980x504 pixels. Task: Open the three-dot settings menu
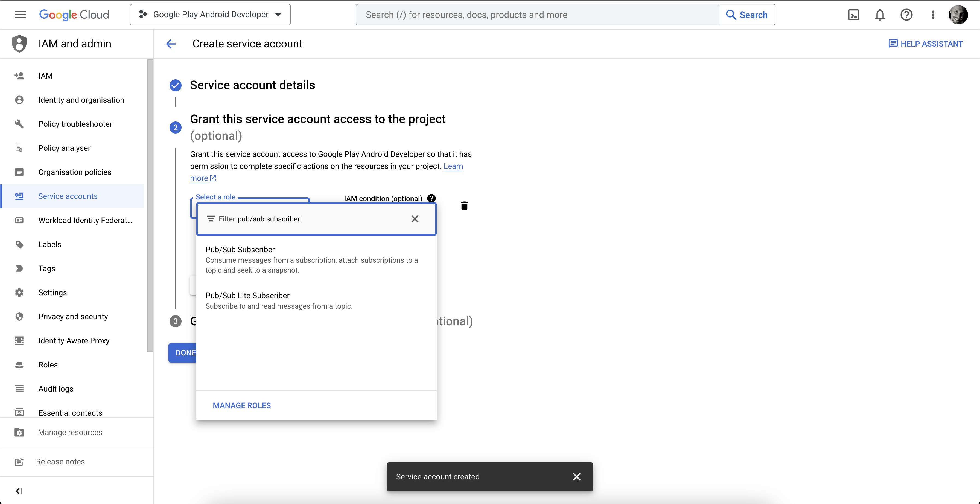click(932, 15)
